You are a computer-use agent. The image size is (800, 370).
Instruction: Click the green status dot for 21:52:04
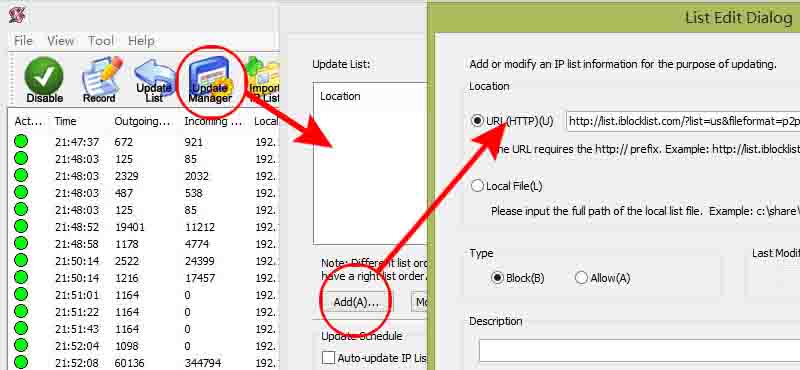coord(20,345)
